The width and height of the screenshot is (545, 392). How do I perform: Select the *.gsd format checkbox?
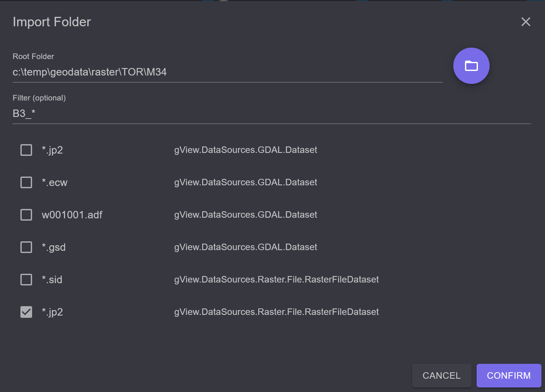coord(26,247)
